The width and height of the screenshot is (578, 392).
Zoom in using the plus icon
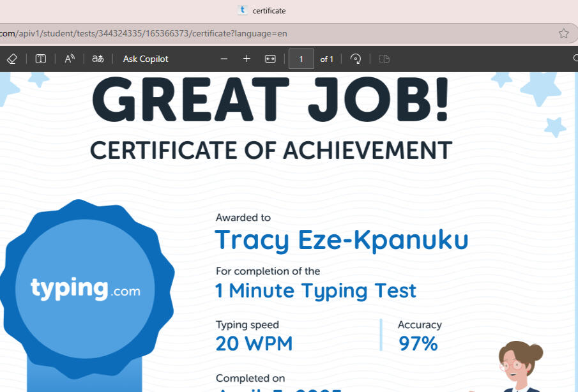247,59
